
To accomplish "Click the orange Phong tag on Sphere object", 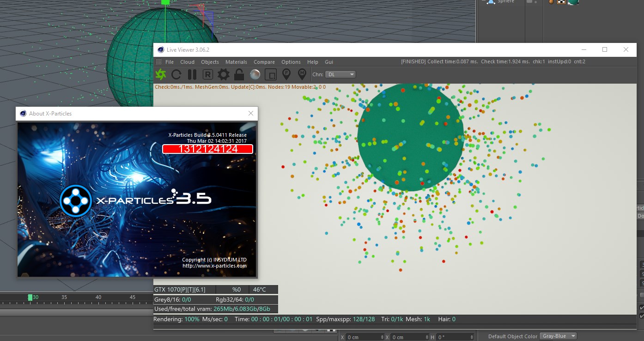I will click(551, 2).
